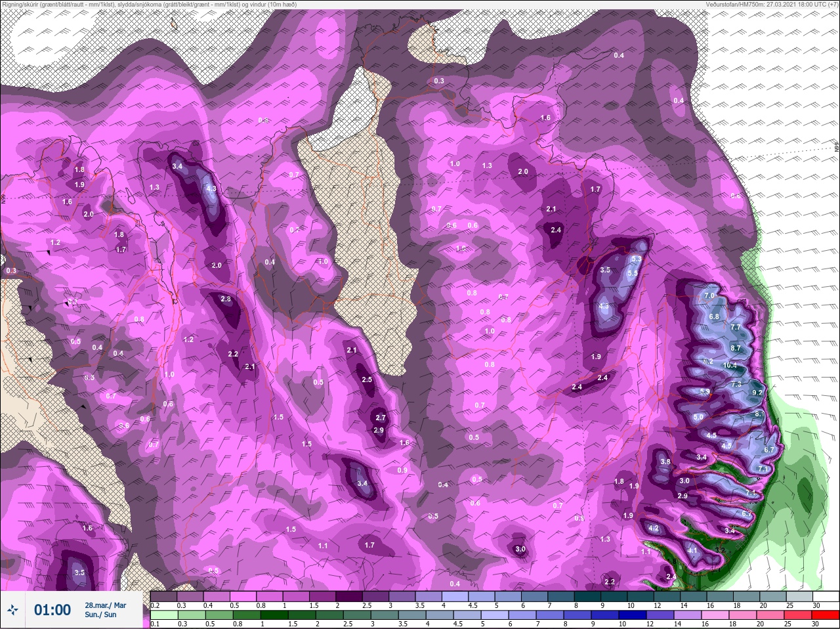The height and width of the screenshot is (629, 840).
Task: Click the 2.8 precipitation value on the map
Action: (x=226, y=299)
